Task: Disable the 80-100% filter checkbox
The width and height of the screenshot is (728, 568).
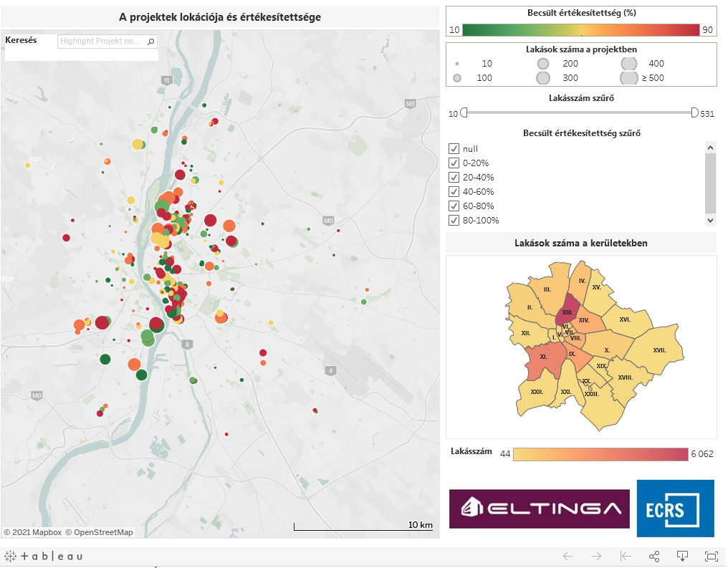Action: pos(454,220)
